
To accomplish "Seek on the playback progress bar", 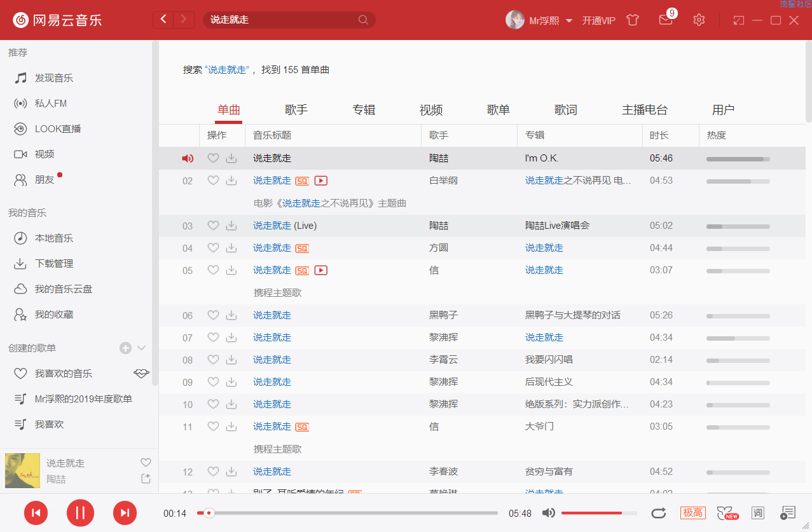I will 347,513.
